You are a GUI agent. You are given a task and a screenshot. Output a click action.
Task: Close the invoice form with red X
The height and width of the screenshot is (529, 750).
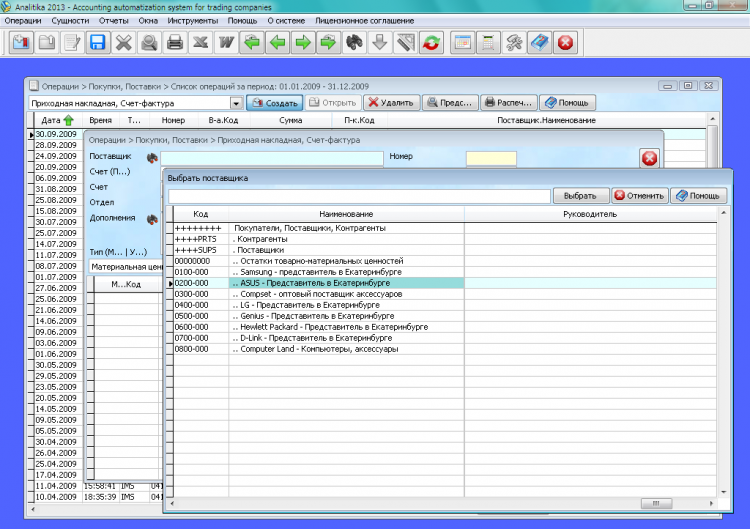point(649,158)
